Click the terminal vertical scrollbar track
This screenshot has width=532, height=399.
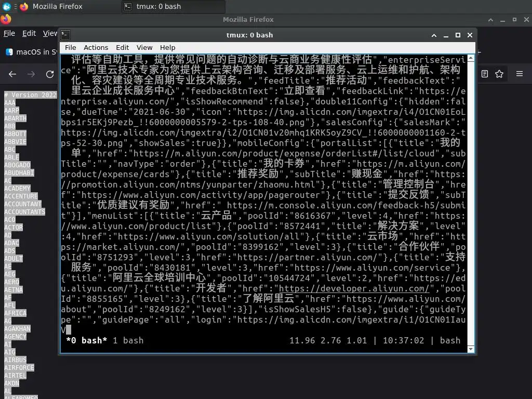tap(471, 204)
